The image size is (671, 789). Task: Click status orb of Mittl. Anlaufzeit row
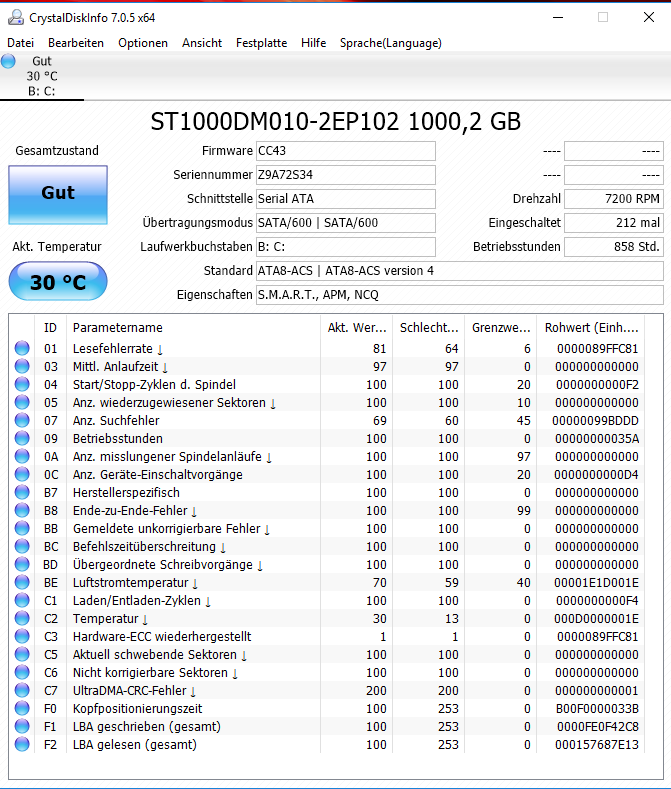(22, 366)
